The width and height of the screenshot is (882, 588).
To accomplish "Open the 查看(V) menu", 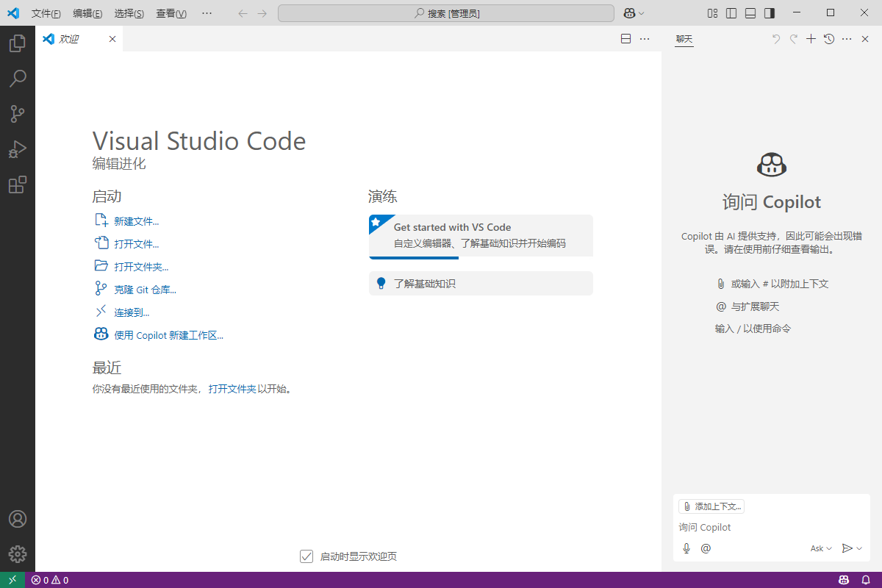I will (x=171, y=13).
